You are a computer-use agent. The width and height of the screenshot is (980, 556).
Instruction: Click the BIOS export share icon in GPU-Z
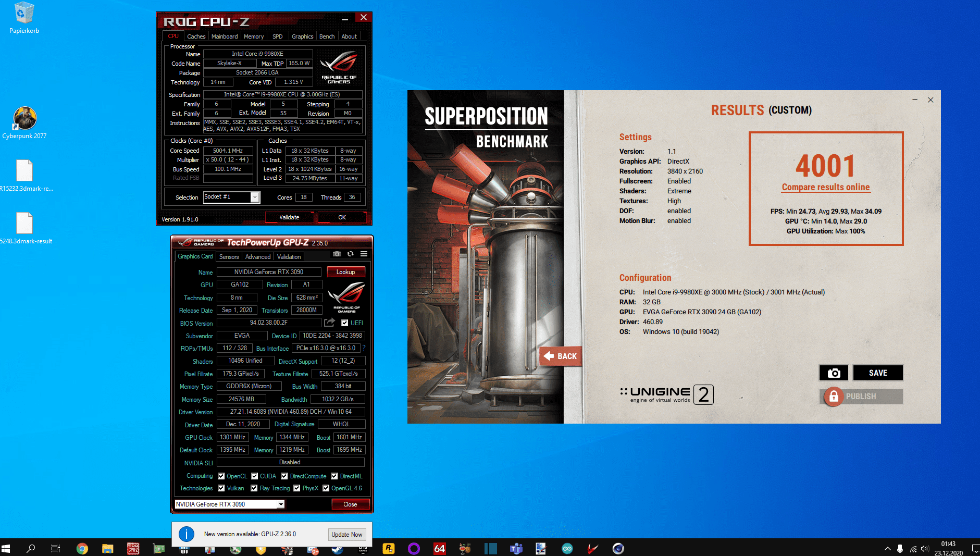[329, 323]
